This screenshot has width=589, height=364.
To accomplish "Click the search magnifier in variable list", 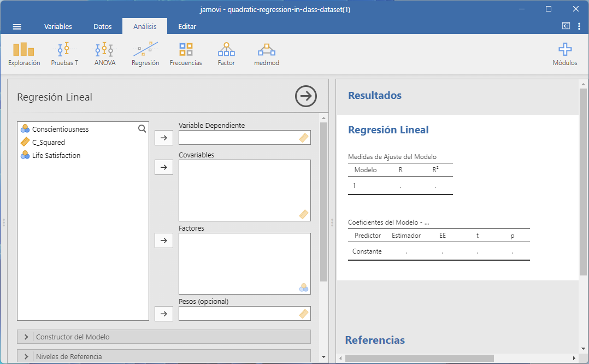I will [x=142, y=129].
